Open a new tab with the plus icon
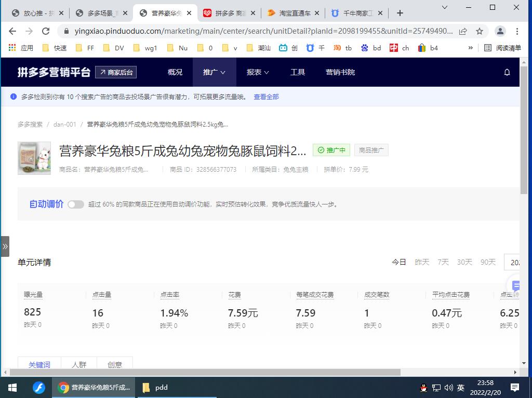532x398 pixels. (400, 13)
